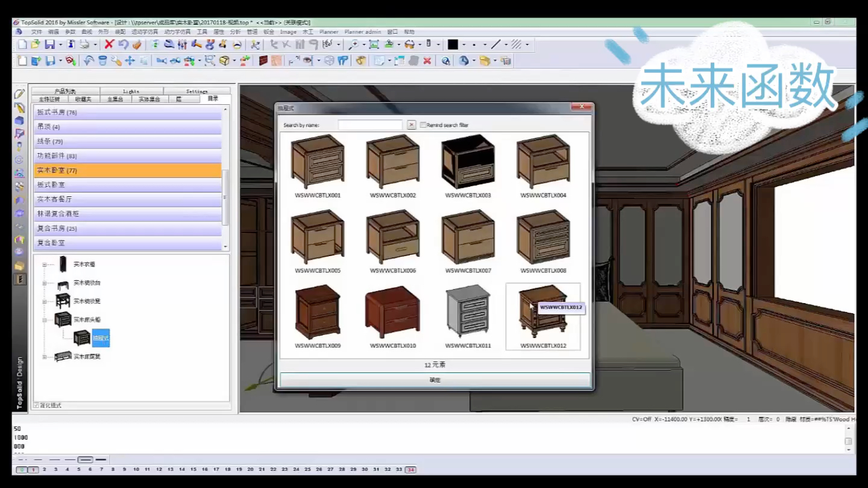Viewport: 868px width, 488px height.
Task: Click the New document icon in top toolbar
Action: pos(22,45)
